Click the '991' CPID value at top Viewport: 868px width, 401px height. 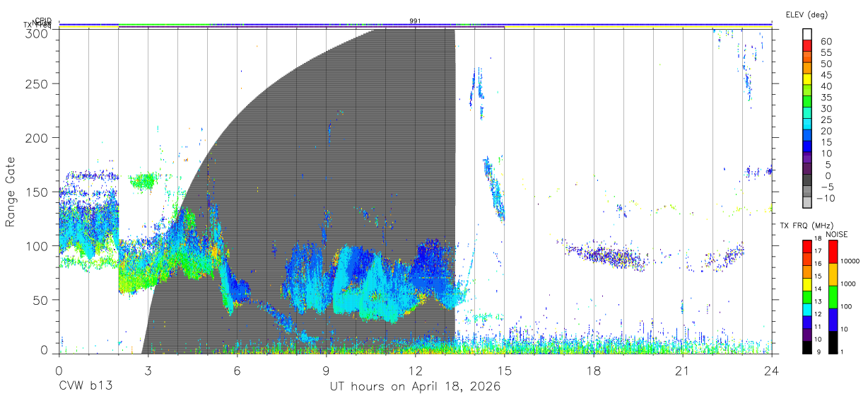tap(415, 21)
